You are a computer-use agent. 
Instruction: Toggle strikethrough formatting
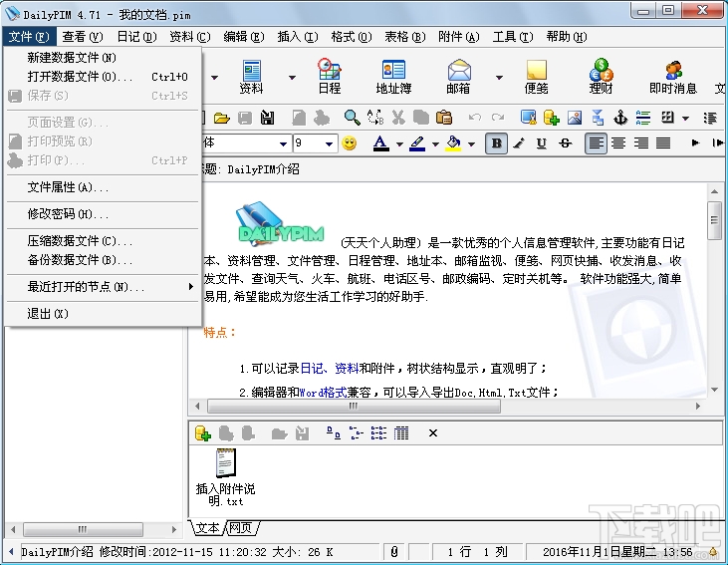565,143
